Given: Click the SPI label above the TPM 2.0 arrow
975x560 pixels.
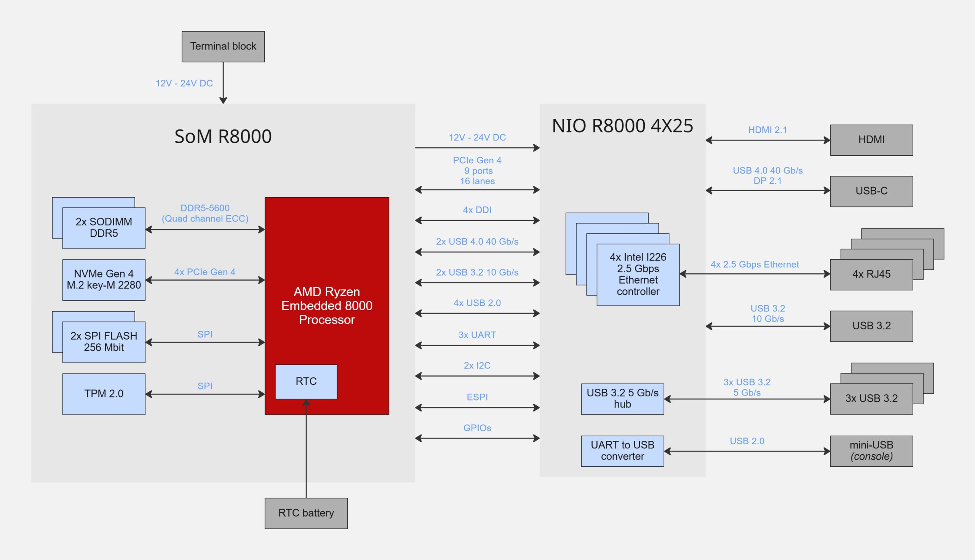Looking at the screenshot, I should click(x=205, y=386).
